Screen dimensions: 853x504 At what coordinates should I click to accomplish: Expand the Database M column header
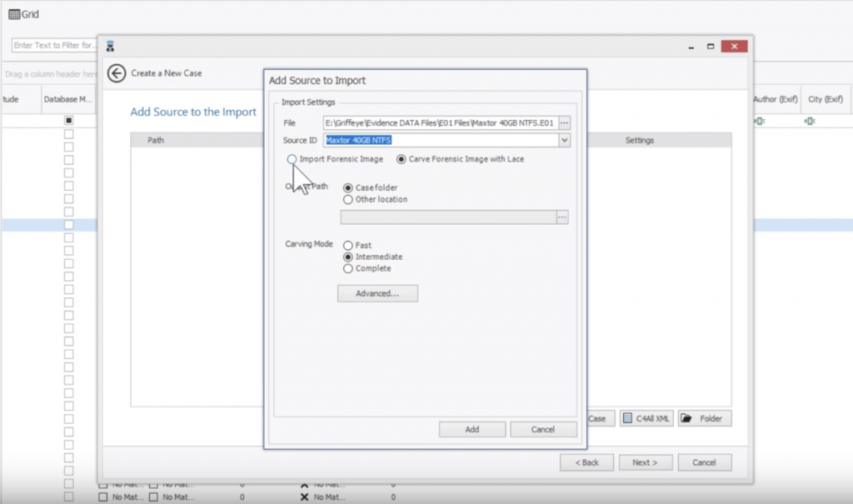[67, 98]
